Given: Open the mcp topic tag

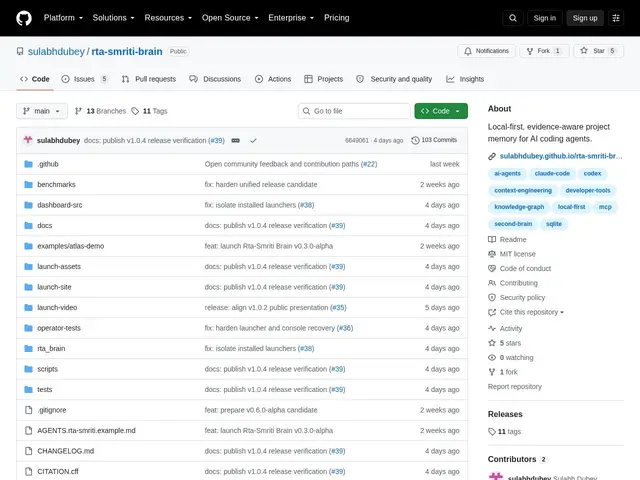Looking at the screenshot, I should coord(605,207).
